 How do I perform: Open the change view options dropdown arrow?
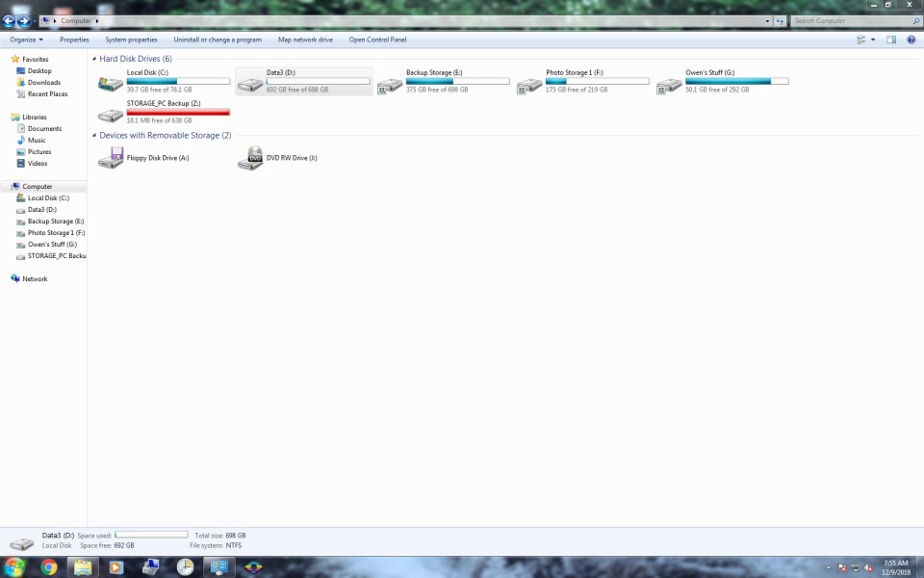pyautogui.click(x=873, y=39)
